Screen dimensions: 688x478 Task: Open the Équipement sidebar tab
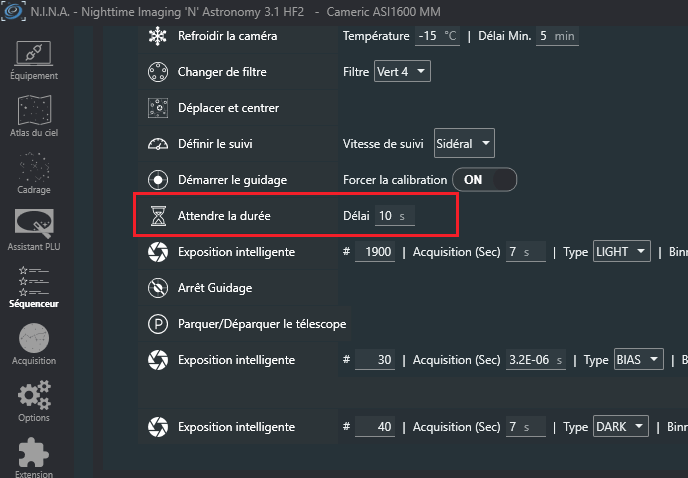(34, 60)
